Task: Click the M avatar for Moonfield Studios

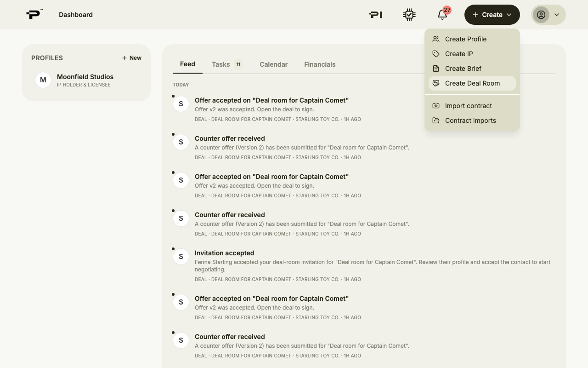Action: (x=43, y=80)
